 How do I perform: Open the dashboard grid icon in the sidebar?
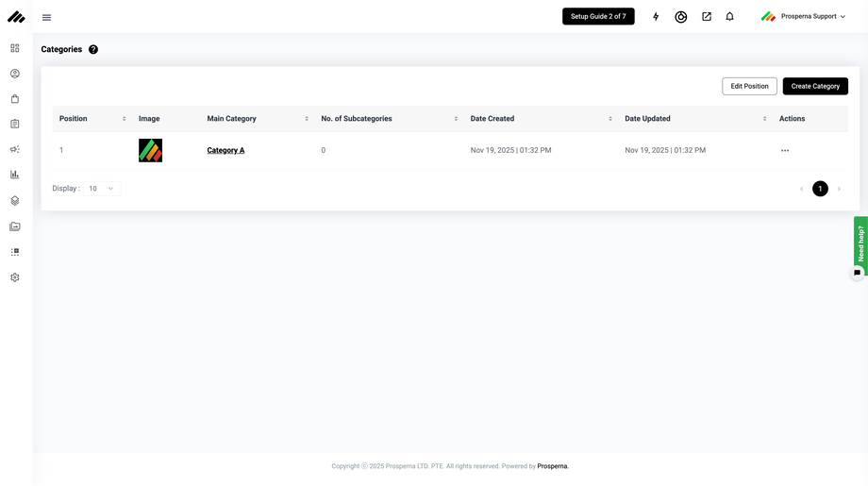pos(15,48)
